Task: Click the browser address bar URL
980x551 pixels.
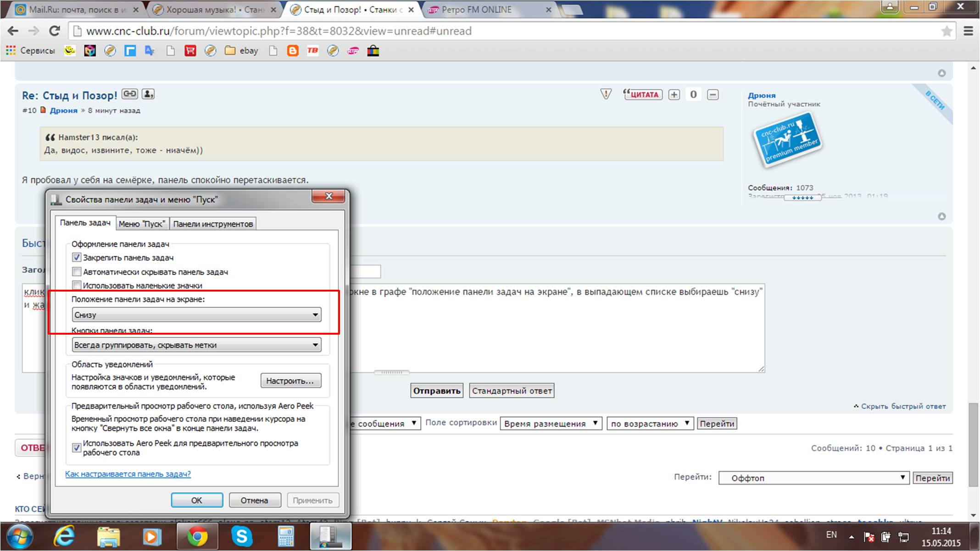Action: click(278, 31)
